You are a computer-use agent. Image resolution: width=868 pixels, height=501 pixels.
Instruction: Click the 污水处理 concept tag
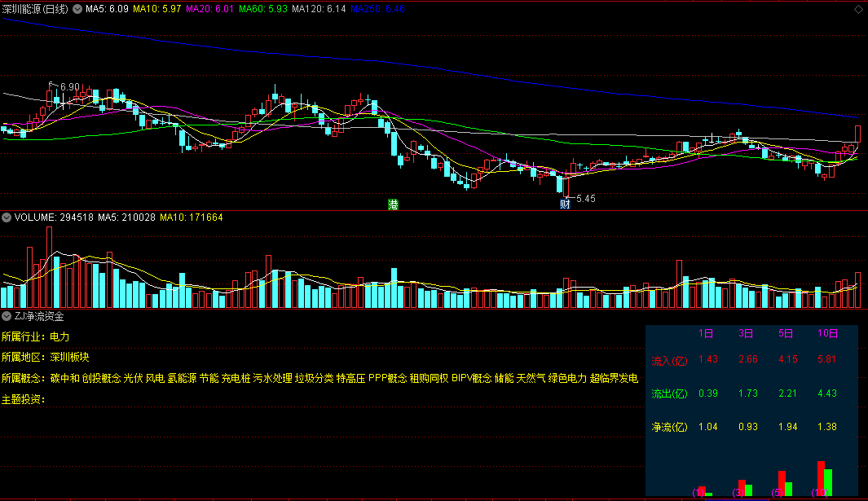tap(272, 378)
